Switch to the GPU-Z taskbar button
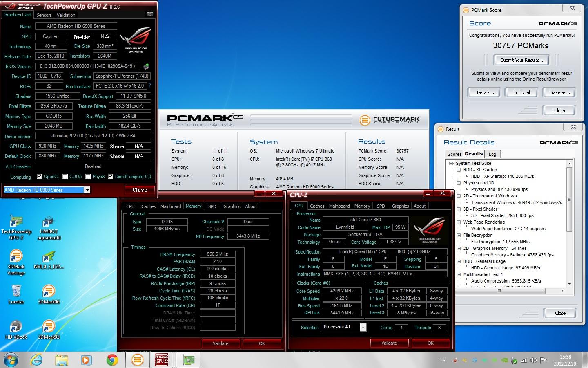The width and height of the screenshot is (588, 368). click(x=188, y=360)
